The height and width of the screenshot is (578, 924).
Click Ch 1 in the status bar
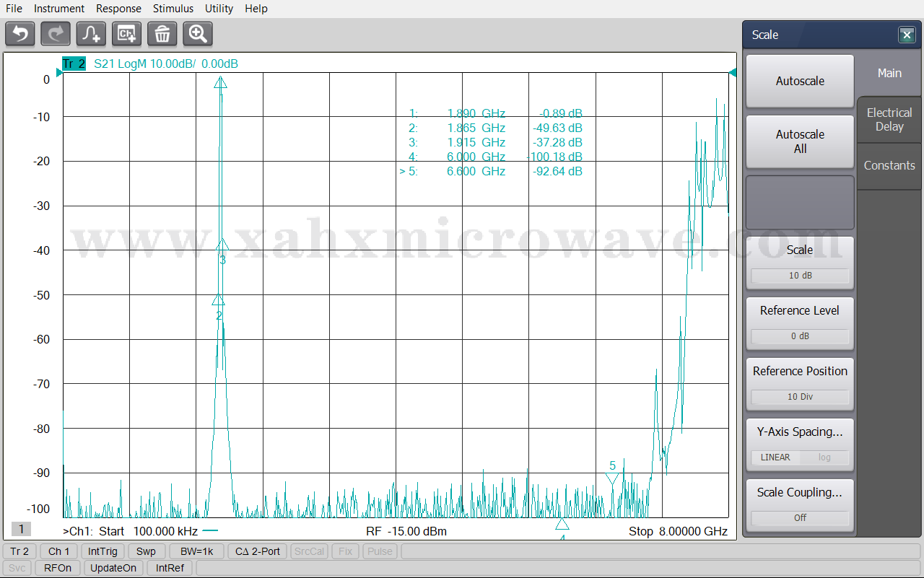pyautogui.click(x=58, y=551)
